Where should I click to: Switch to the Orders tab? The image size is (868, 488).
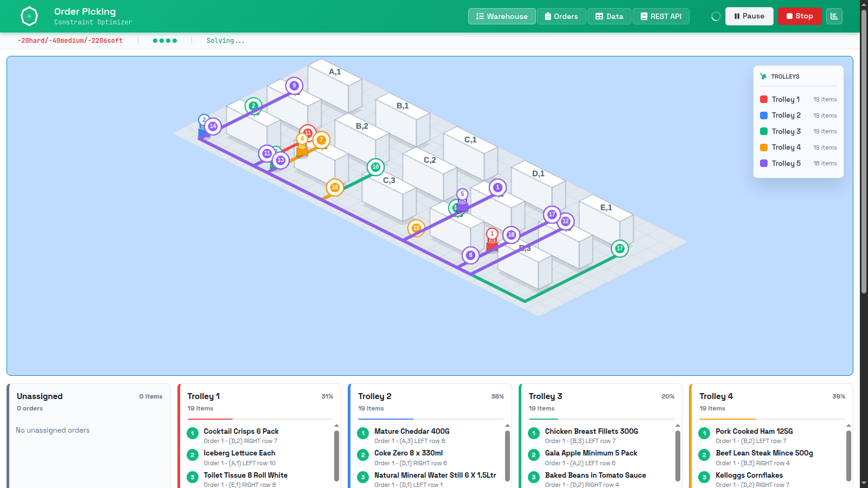coord(561,16)
